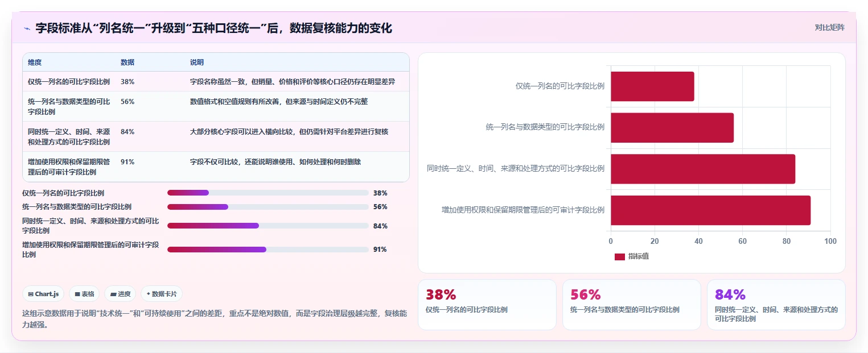Click the 60 tick on the chart axis
Screen dimensions: 868x353
point(742,241)
